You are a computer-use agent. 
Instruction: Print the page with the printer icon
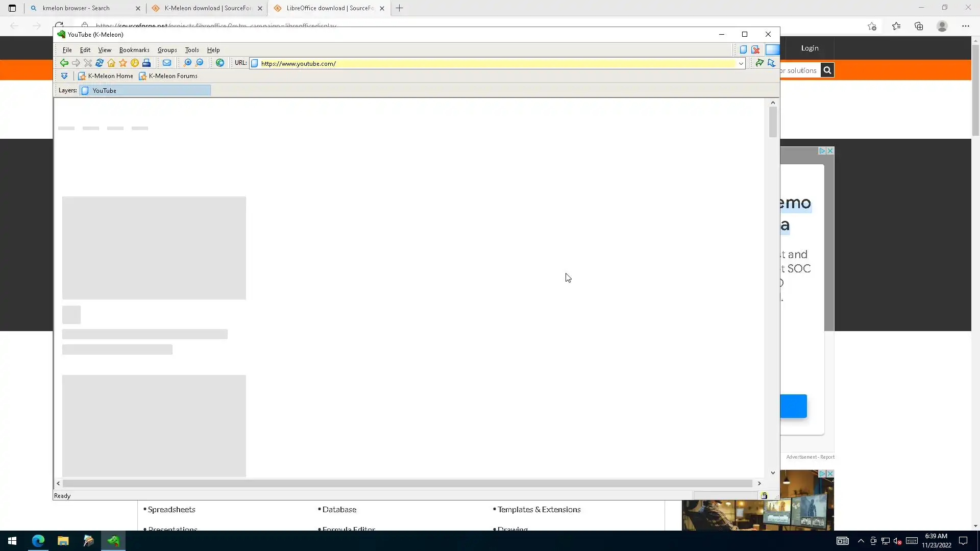pos(146,63)
